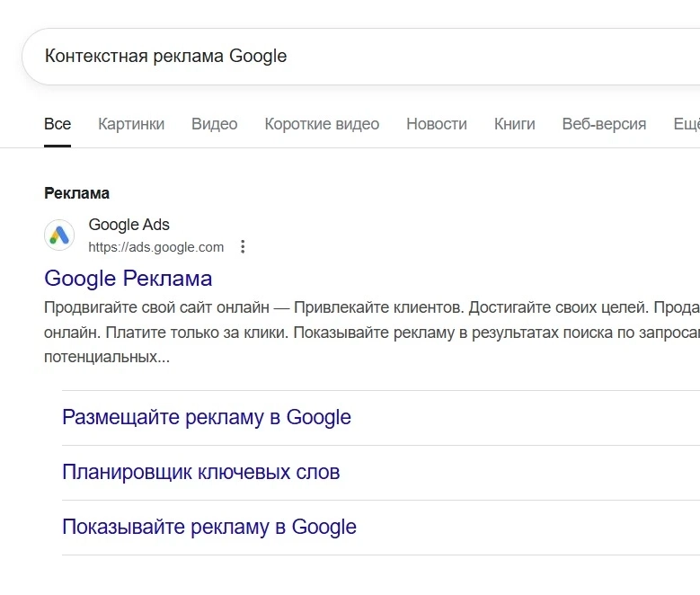Screen dimensions: 700x595
Task: Switch to the Картинки tab
Action: point(131,124)
